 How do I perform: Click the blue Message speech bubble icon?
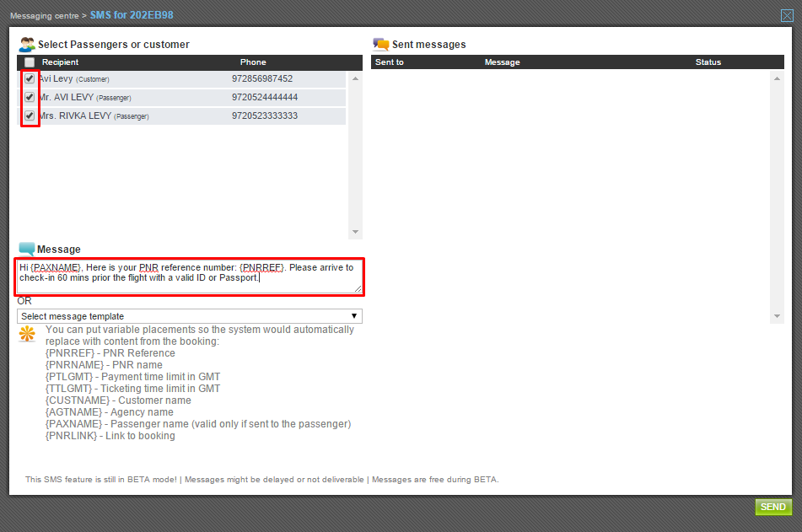(x=27, y=249)
